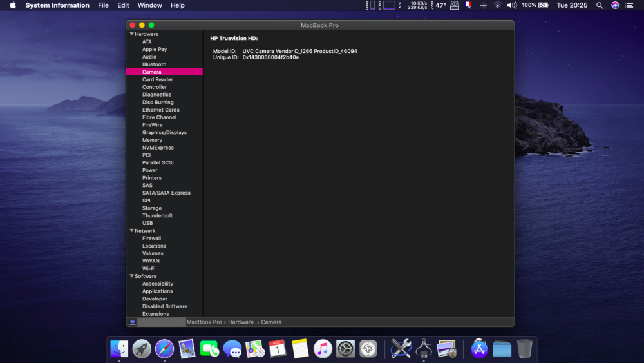The width and height of the screenshot is (644, 363).
Task: Open the System Information menu
Action: click(57, 5)
